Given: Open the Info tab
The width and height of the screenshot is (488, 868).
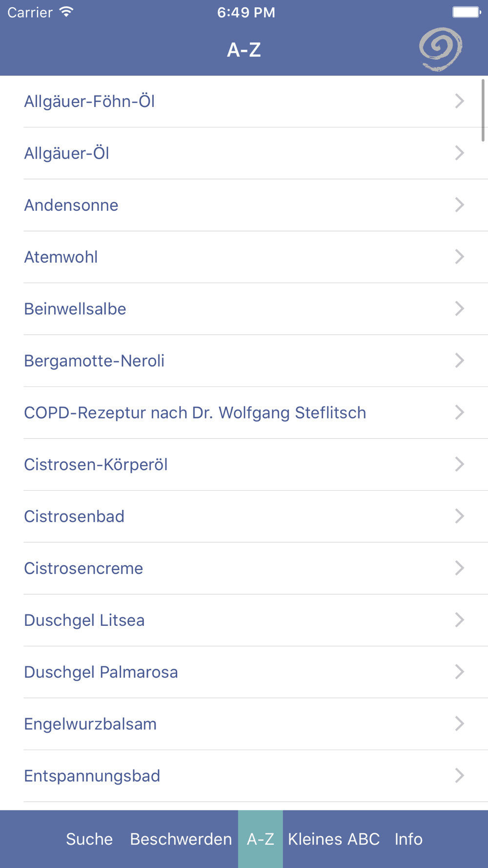Looking at the screenshot, I should click(408, 839).
